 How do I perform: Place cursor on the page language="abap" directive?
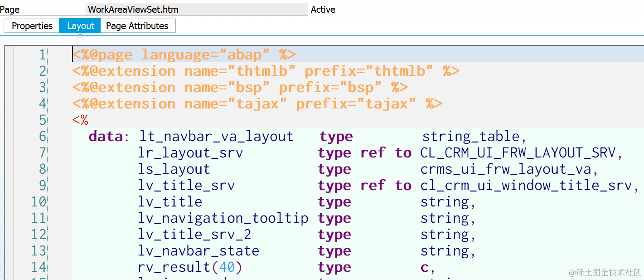click(x=184, y=55)
